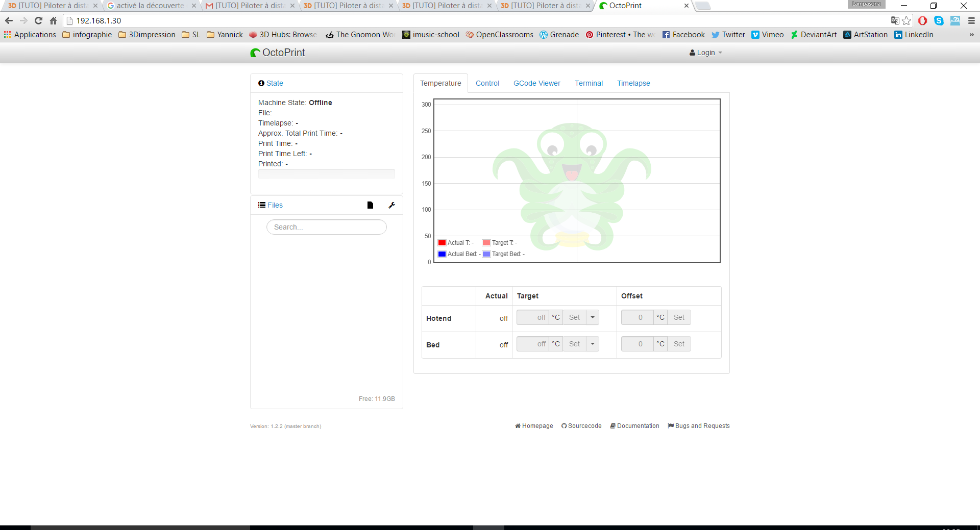Click the Bed offset temperature input
980x530 pixels.
(x=638, y=344)
